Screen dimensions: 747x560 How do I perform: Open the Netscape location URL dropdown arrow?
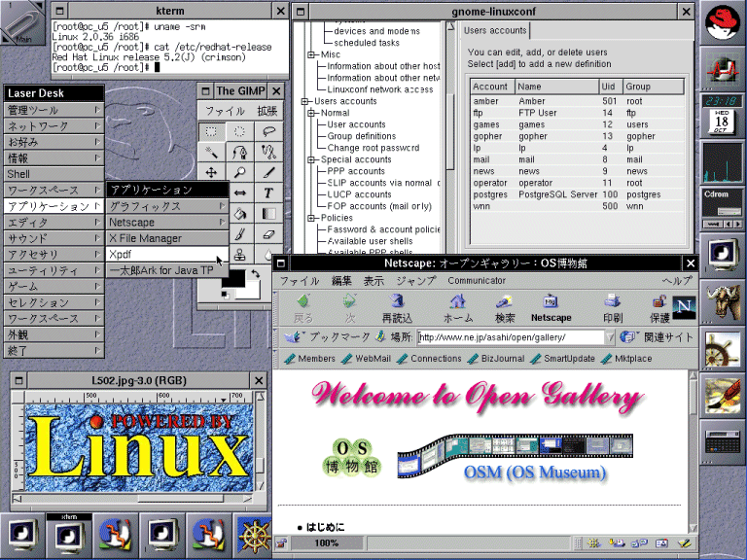coord(610,337)
